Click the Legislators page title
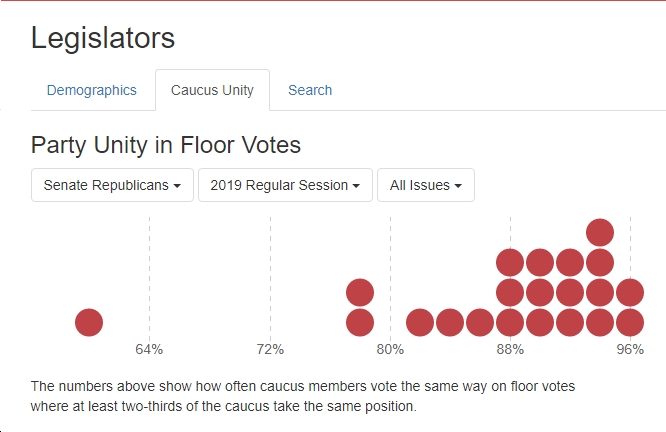 (x=103, y=38)
